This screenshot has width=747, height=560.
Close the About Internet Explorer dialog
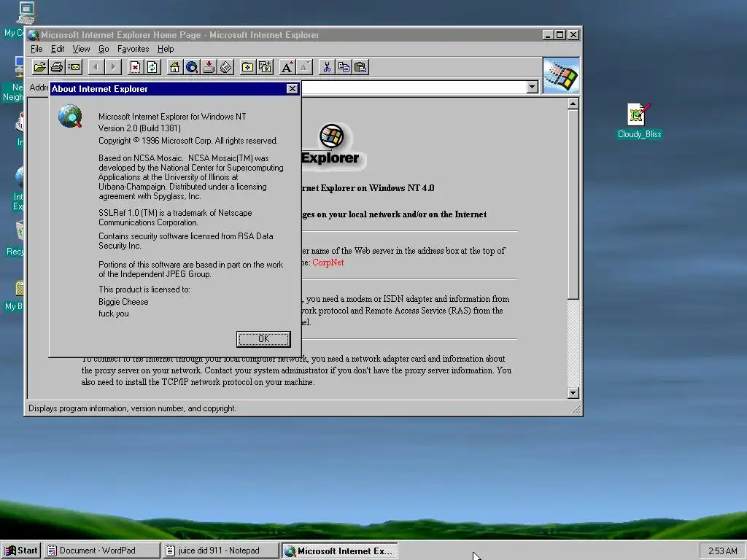point(292,88)
